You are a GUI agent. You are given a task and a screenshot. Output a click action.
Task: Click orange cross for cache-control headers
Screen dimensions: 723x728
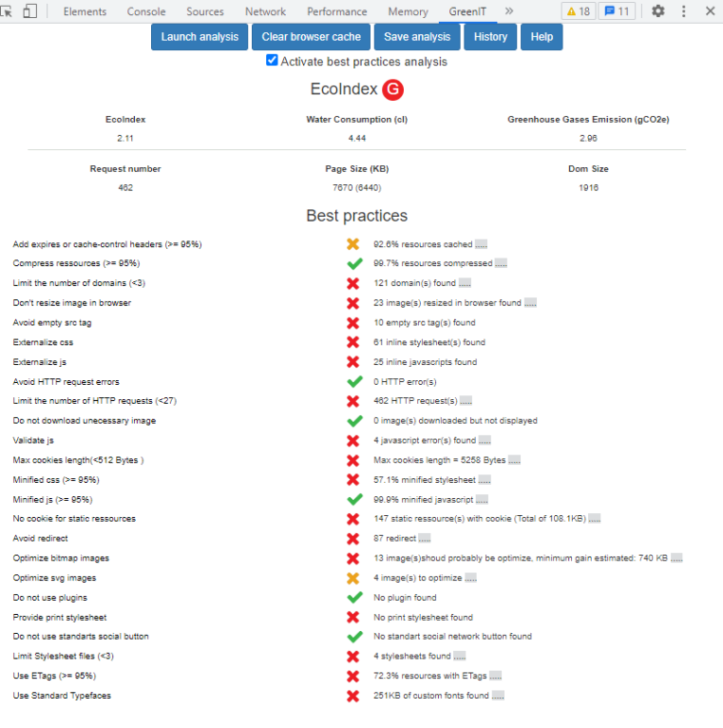[x=353, y=243]
